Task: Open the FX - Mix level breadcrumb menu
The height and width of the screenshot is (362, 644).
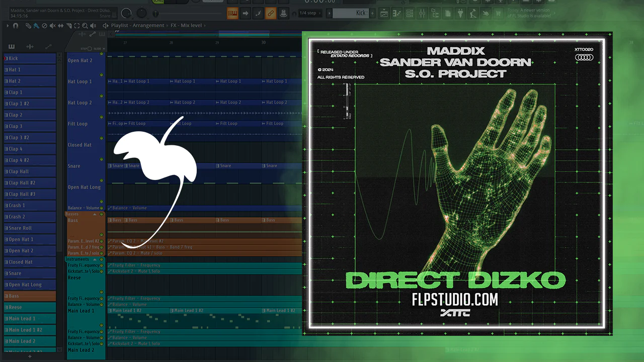Action: click(188, 25)
